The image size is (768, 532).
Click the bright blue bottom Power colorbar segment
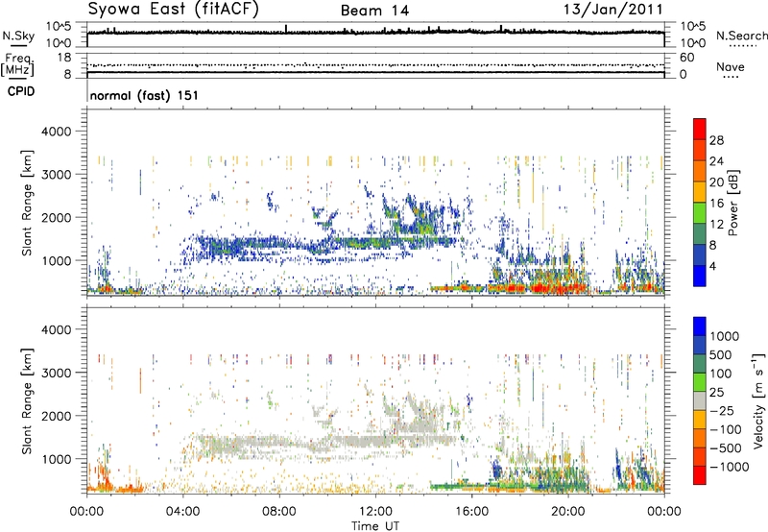point(700,277)
